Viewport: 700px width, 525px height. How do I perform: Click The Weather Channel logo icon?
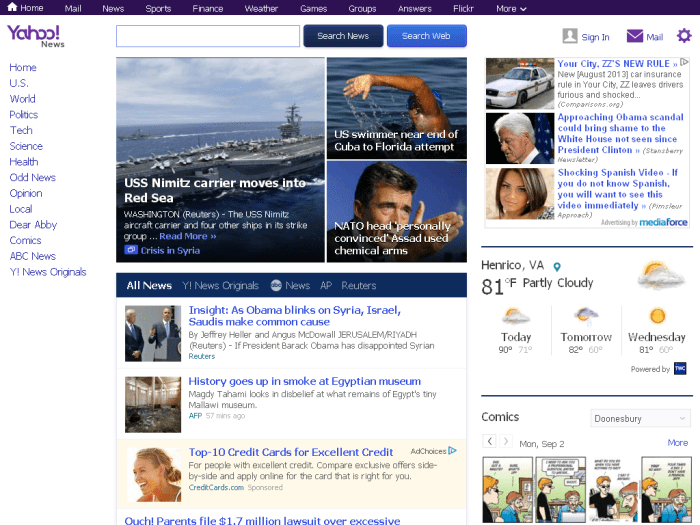pos(680,369)
